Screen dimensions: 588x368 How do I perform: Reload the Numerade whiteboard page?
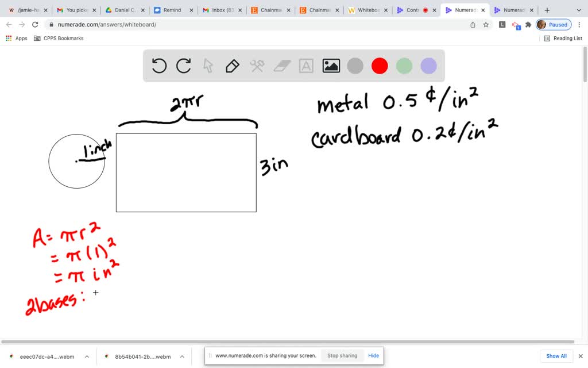pyautogui.click(x=35, y=24)
